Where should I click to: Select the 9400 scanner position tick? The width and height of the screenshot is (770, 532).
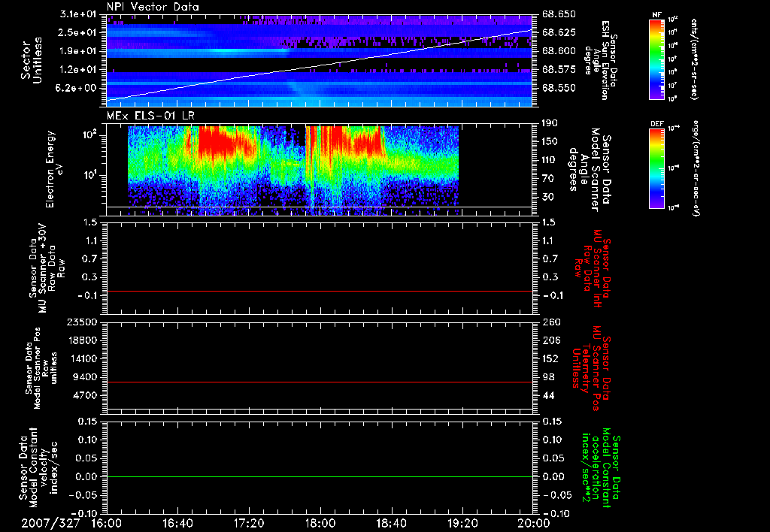(x=85, y=377)
